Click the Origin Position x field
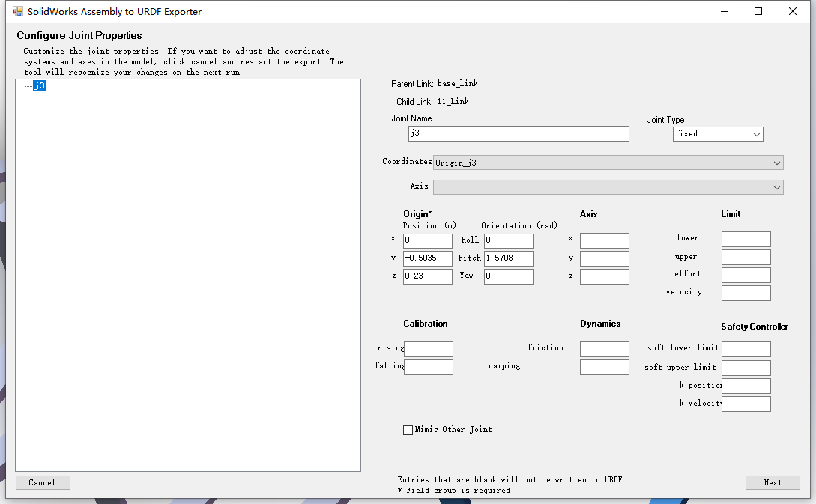This screenshot has height=504, width=816. 427,240
